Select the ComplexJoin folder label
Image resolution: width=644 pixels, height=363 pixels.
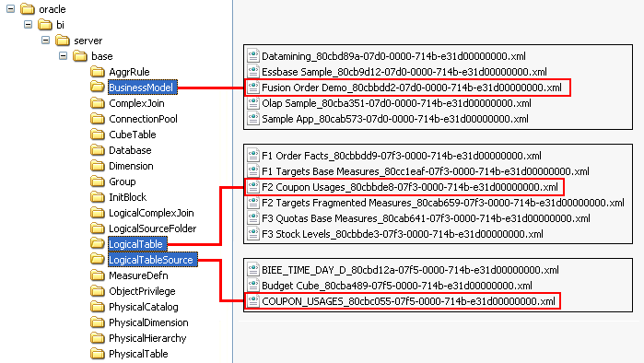tap(136, 103)
